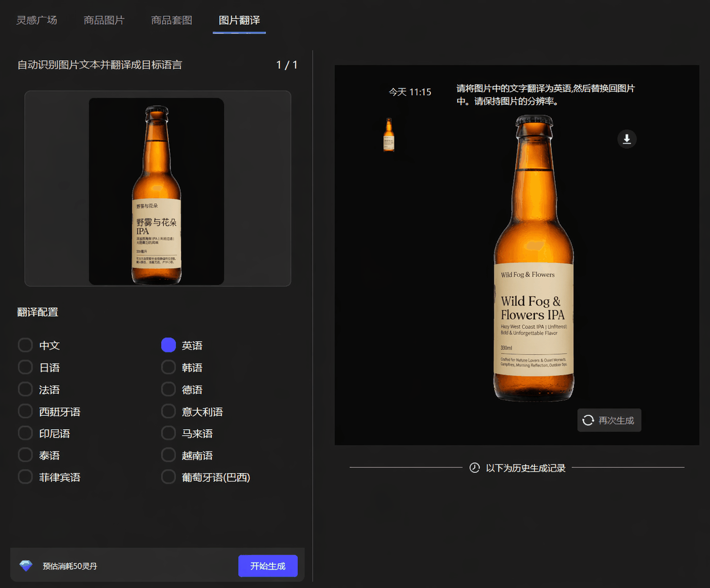Click the 自动识别图片文本并翻译成目标语言 description
This screenshot has width=710, height=588.
pyautogui.click(x=99, y=65)
